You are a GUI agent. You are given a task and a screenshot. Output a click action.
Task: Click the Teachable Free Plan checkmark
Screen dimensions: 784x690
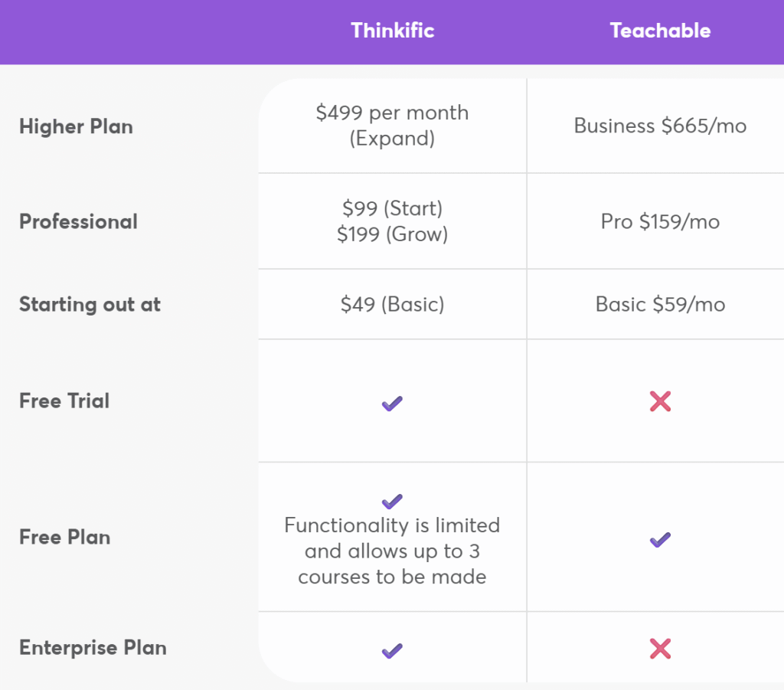click(x=660, y=539)
